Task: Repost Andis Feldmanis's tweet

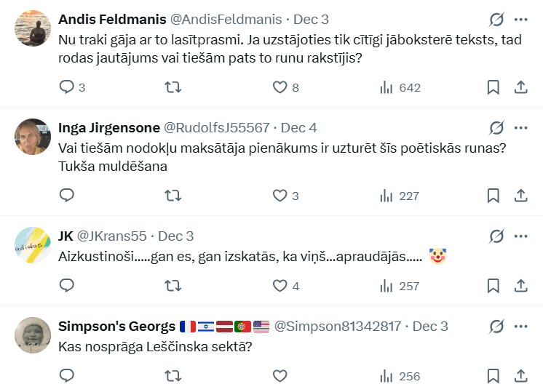Action: tap(173, 87)
